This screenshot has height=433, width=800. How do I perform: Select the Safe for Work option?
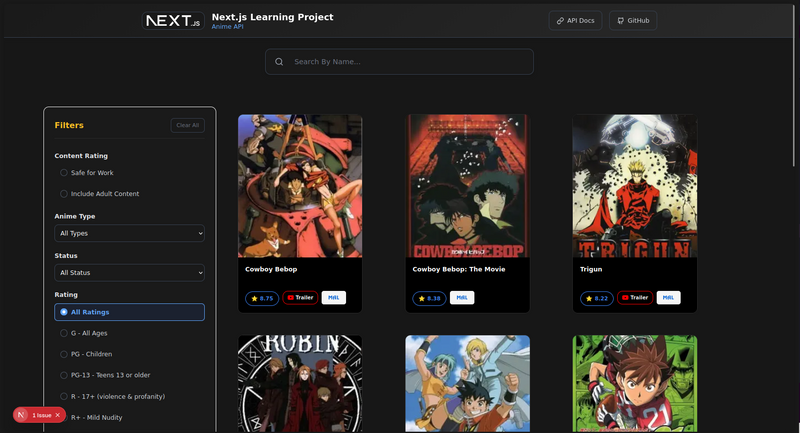[64, 173]
